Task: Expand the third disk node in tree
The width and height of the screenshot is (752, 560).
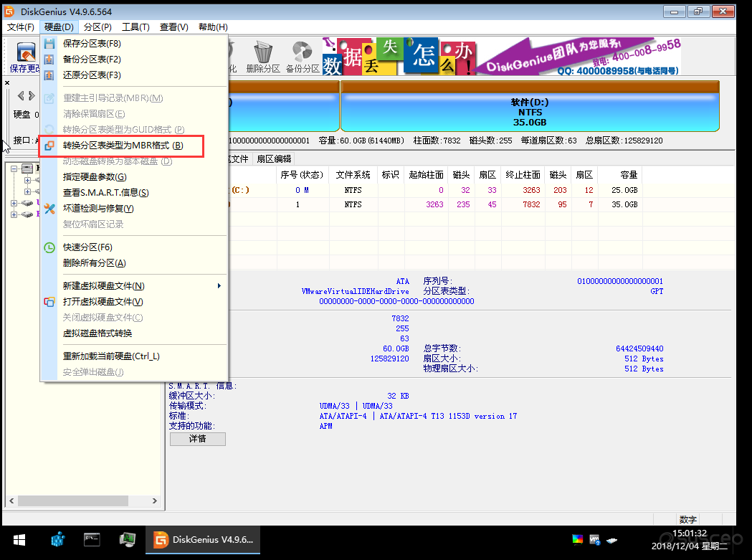Action: (14, 204)
